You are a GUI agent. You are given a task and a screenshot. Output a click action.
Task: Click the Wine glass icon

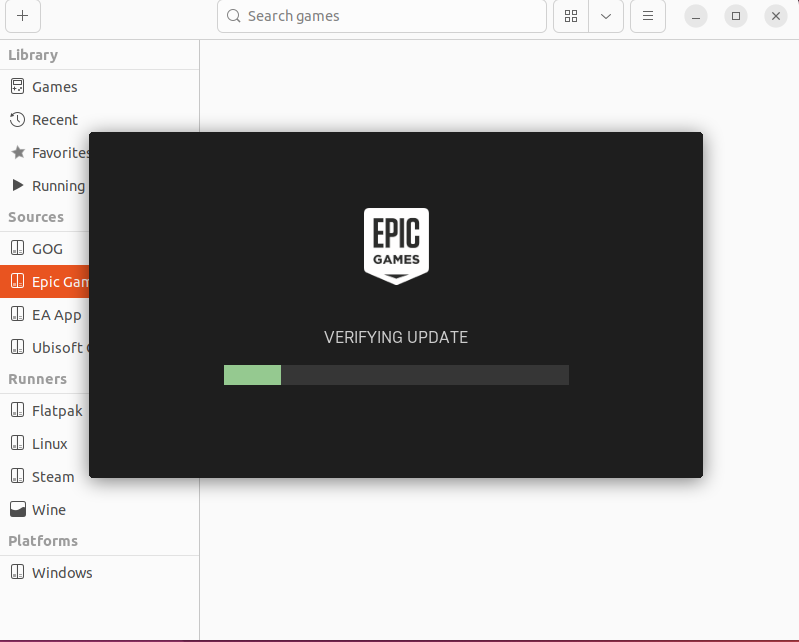pos(18,509)
